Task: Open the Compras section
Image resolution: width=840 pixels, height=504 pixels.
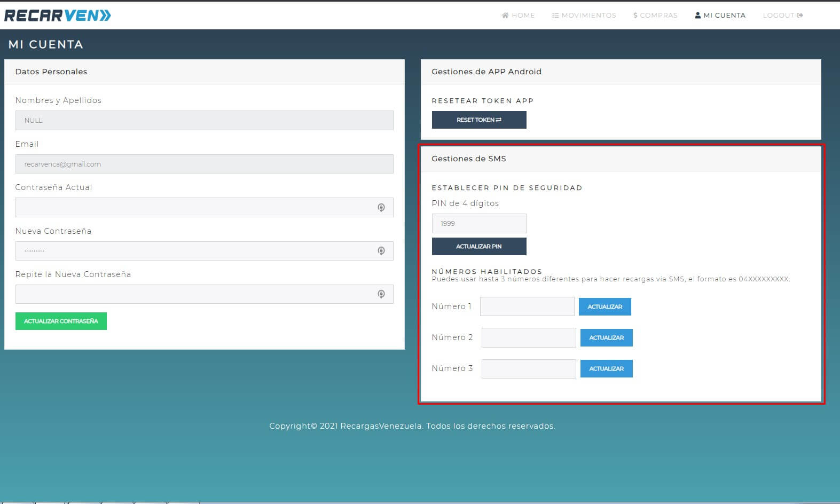Action: pos(655,15)
